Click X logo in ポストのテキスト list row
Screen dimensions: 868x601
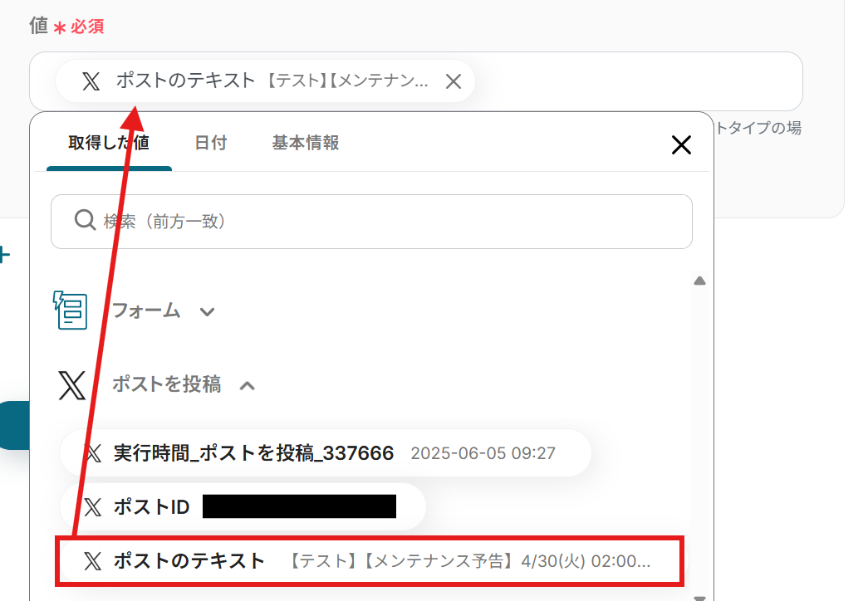click(x=93, y=561)
